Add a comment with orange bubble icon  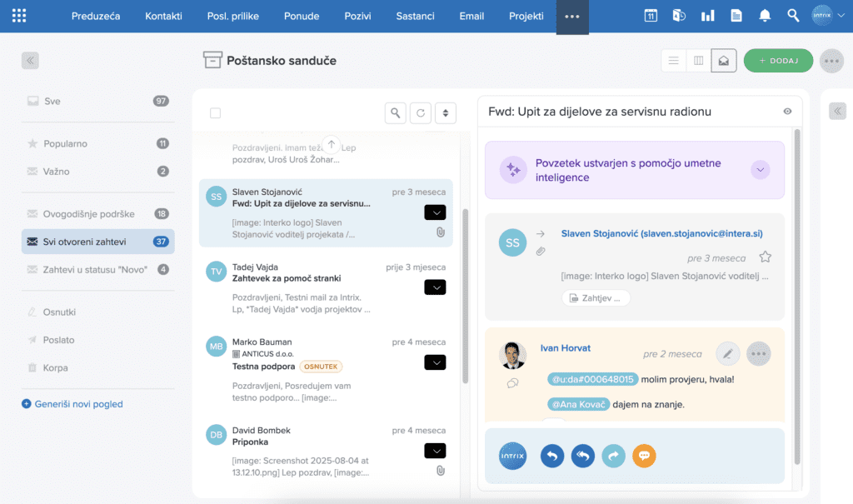pos(644,457)
